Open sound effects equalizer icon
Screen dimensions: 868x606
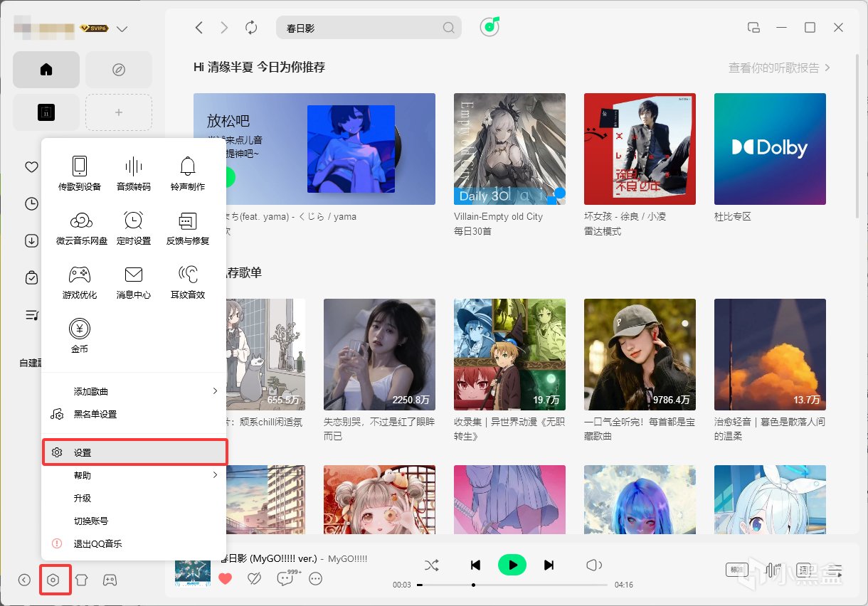coord(773,570)
